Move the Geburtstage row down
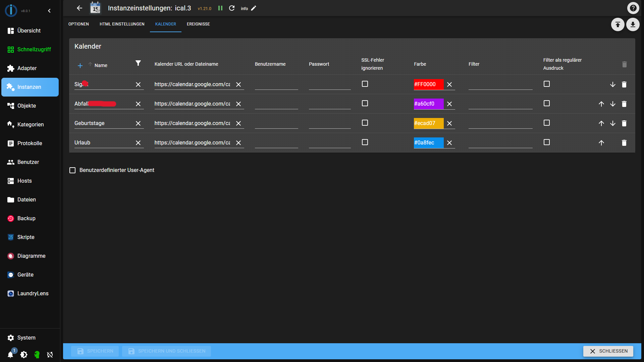Viewport: 644px width, 362px height. tap(613, 123)
